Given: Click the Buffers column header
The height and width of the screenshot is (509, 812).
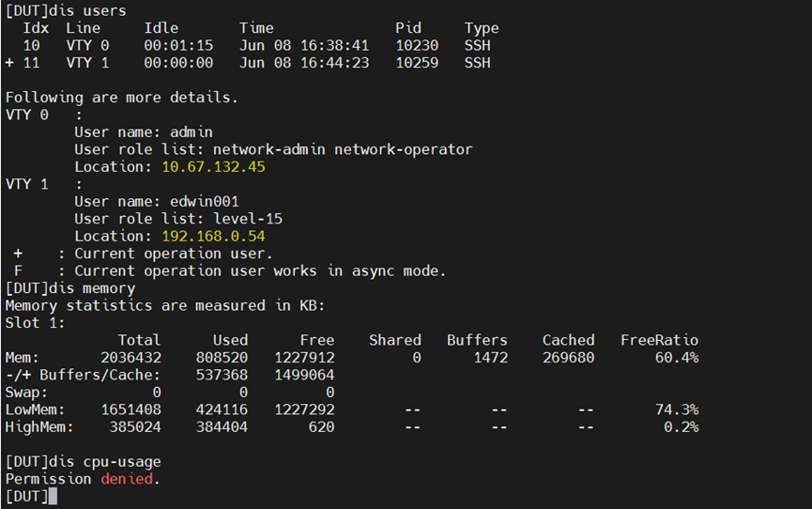Looking at the screenshot, I should (x=477, y=341).
